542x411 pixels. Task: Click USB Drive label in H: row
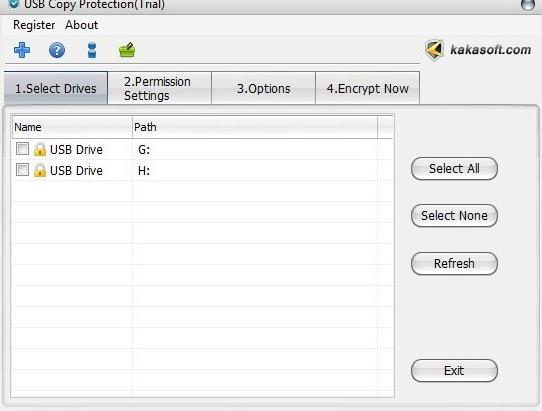(x=76, y=170)
